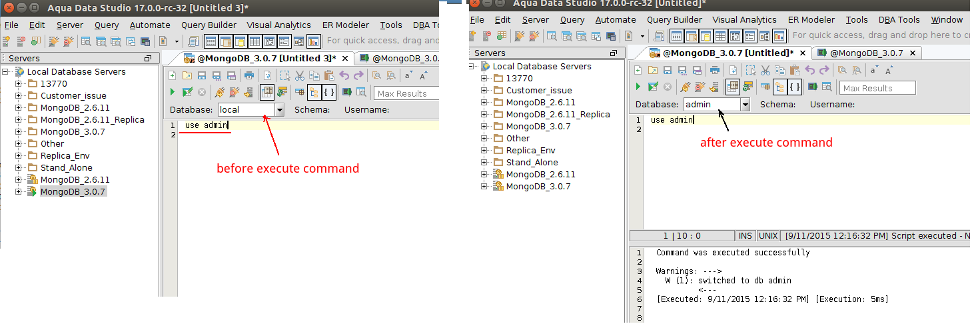Open the Database dropdown showing 'admin'
Viewport: 980px width, 330px height.
[x=745, y=104]
